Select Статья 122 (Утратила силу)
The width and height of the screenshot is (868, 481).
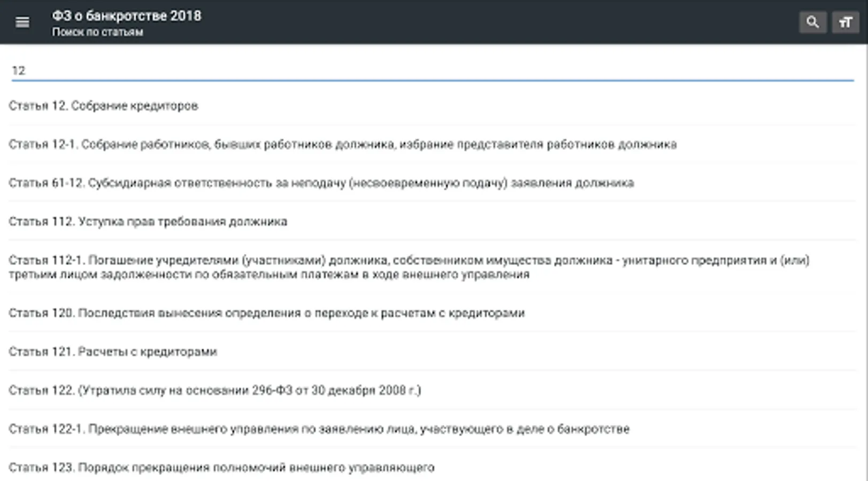click(433, 390)
